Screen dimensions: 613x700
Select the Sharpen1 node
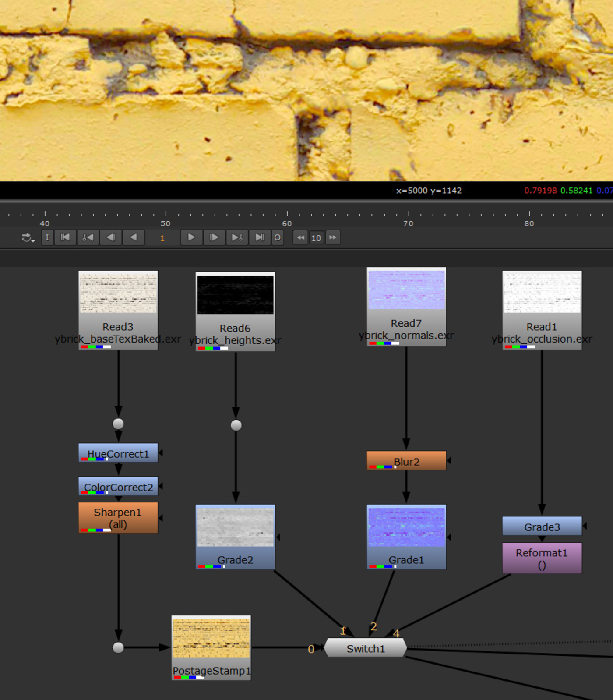coord(118,518)
